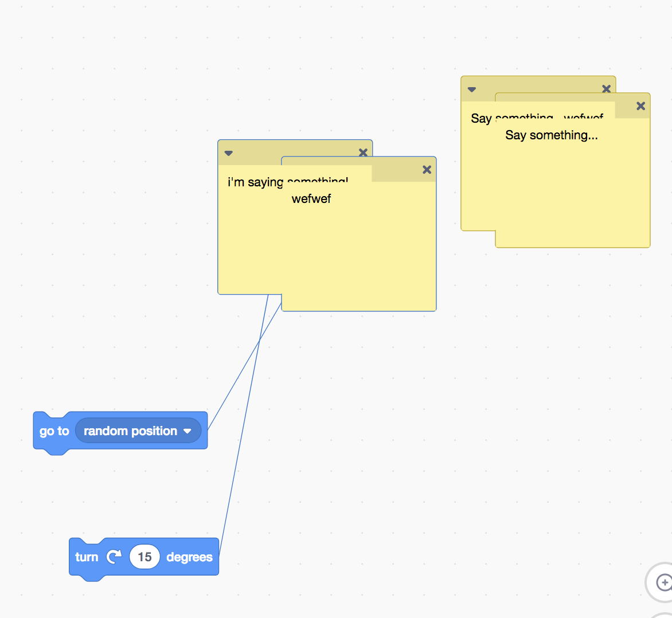The width and height of the screenshot is (672, 618).
Task: Edit the wefwef comment text
Action: point(311,198)
